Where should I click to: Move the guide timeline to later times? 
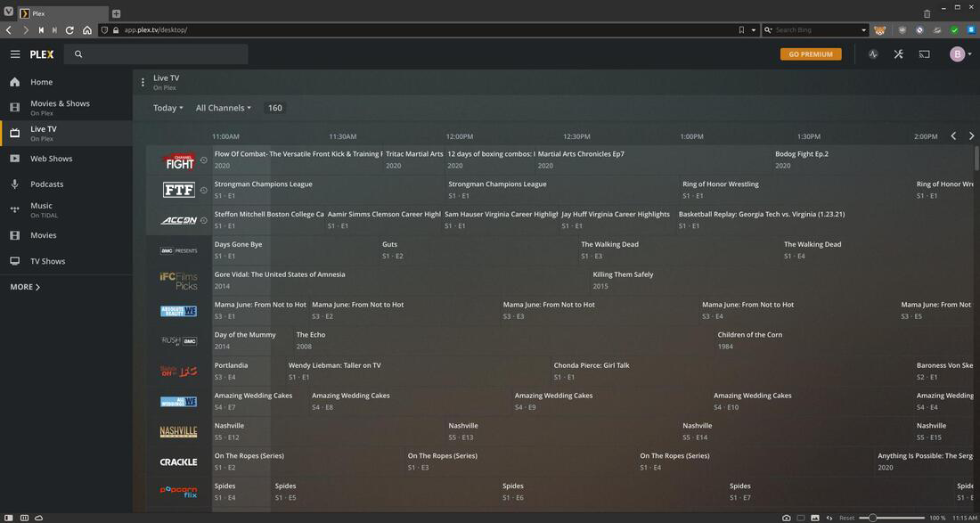[x=971, y=135]
